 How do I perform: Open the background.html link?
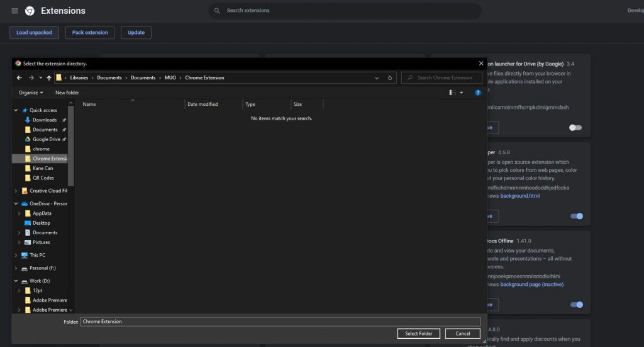pos(519,196)
